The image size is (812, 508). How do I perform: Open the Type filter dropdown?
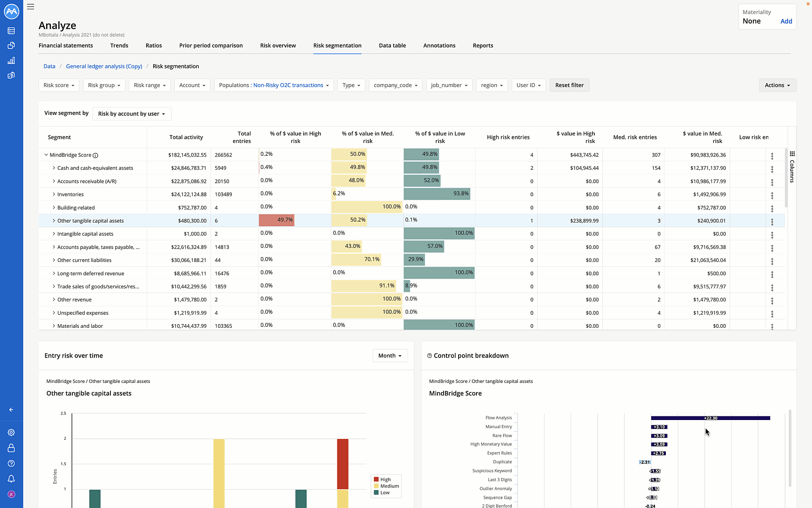pyautogui.click(x=351, y=85)
